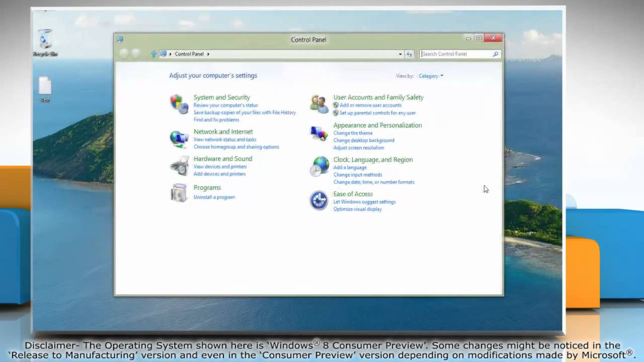The width and height of the screenshot is (644, 362).
Task: Click Change the theme
Action: (x=353, y=133)
